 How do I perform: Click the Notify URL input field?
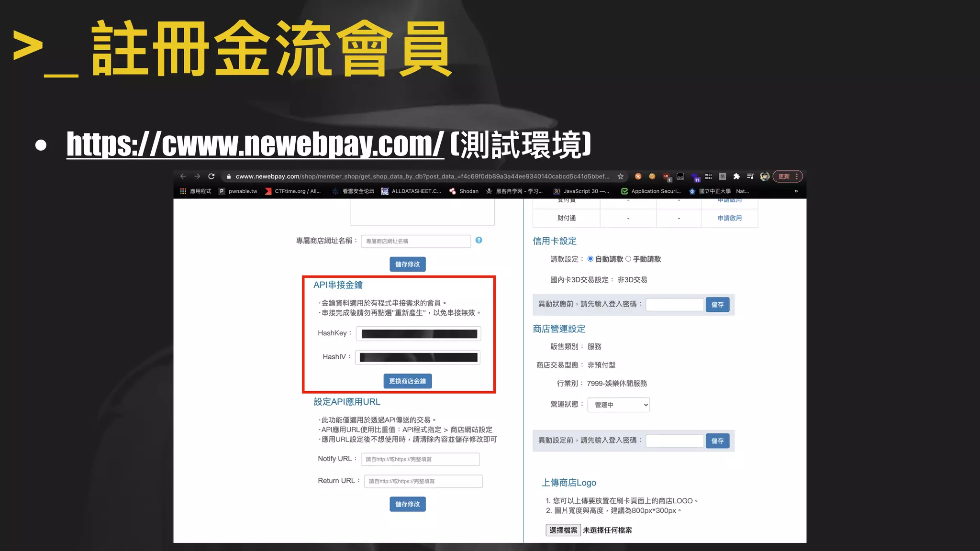(421, 459)
